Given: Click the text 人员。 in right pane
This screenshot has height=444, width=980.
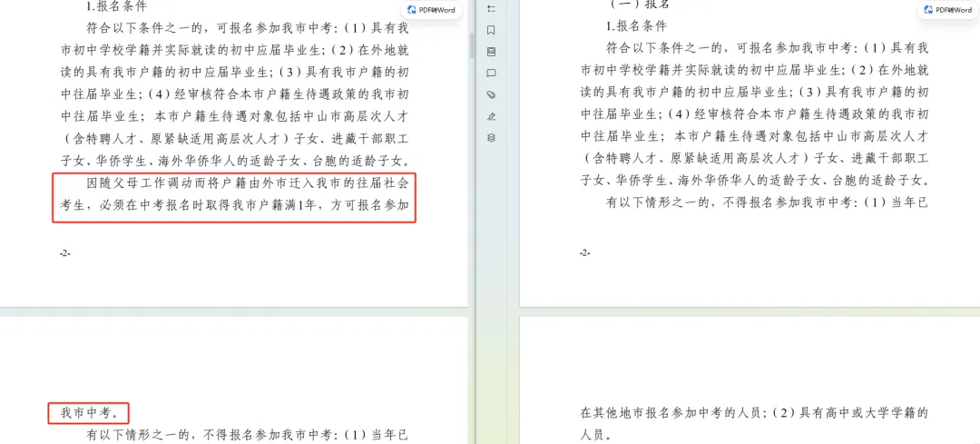Looking at the screenshot, I should point(595,435).
